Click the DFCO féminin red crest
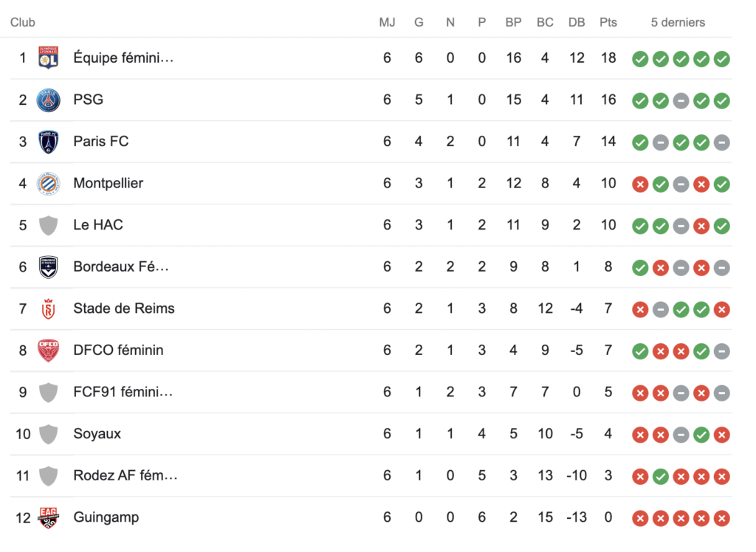The image size is (756, 552). (48, 351)
